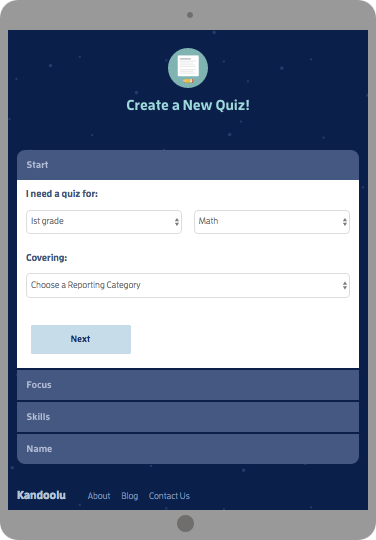Tap the tablet home button
Image resolution: width=376 pixels, height=540 pixels.
coord(185,523)
